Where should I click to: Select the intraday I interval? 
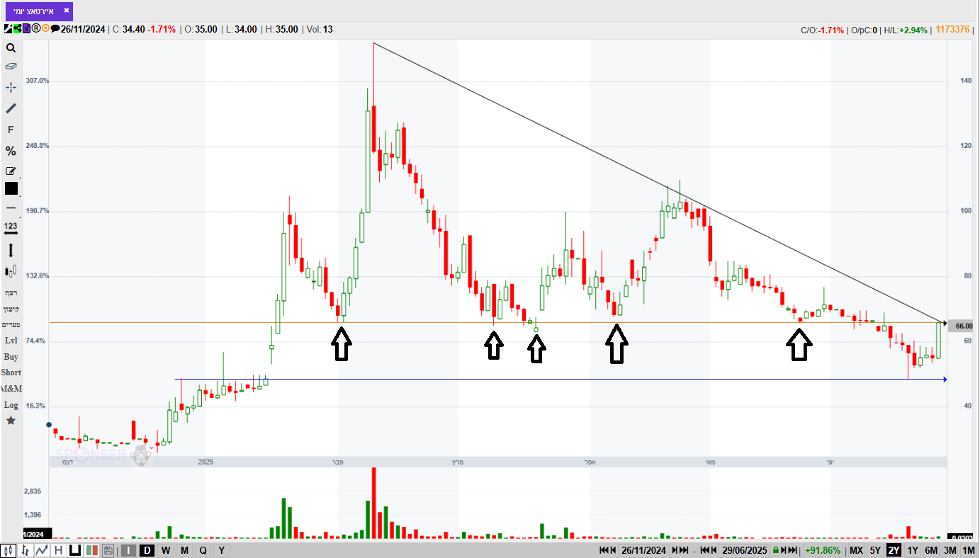pyautogui.click(x=128, y=550)
